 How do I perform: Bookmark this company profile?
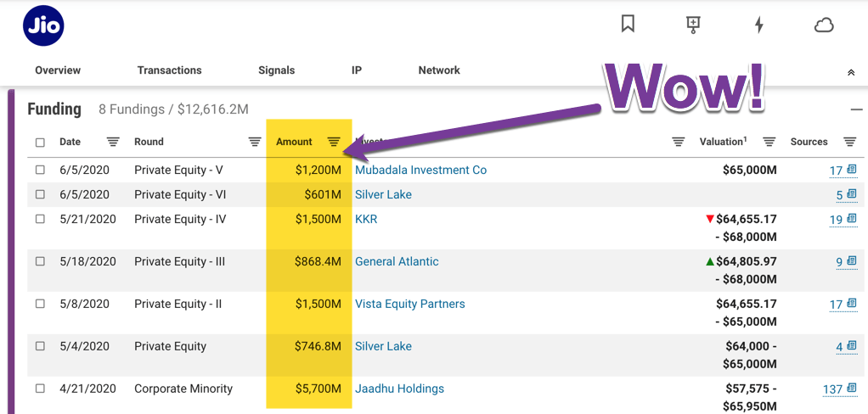[x=628, y=24]
